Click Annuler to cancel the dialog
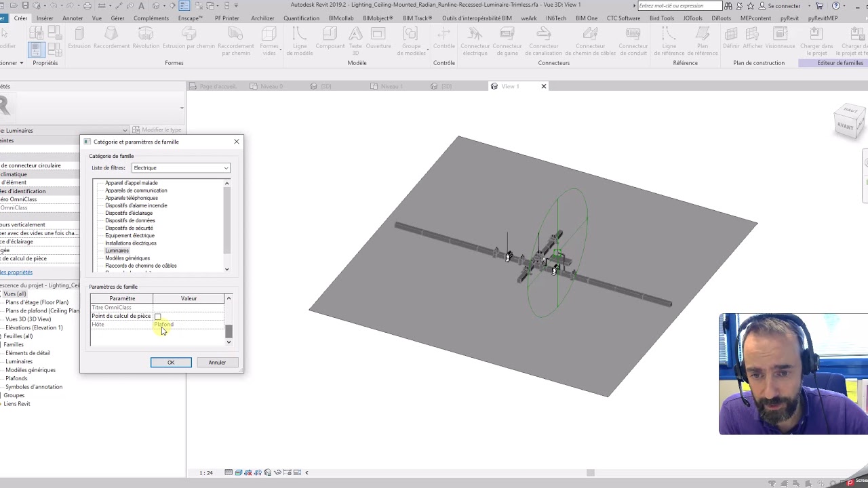The height and width of the screenshot is (488, 868). click(x=217, y=363)
